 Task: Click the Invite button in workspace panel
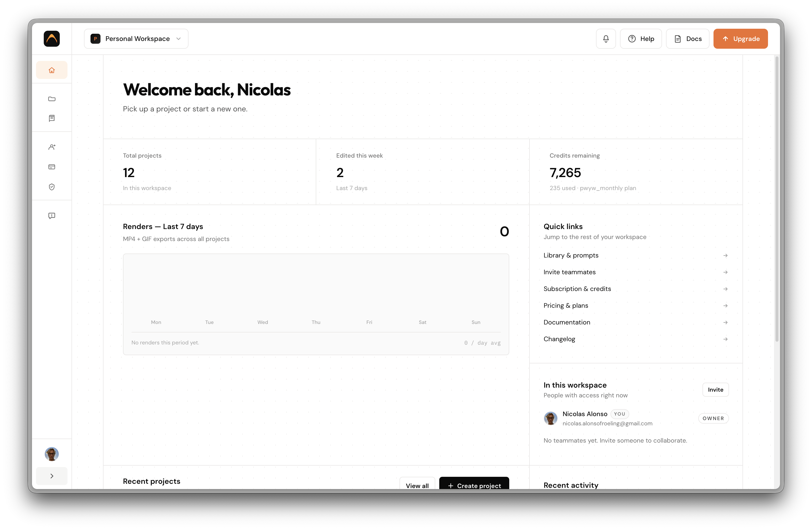[x=715, y=390]
